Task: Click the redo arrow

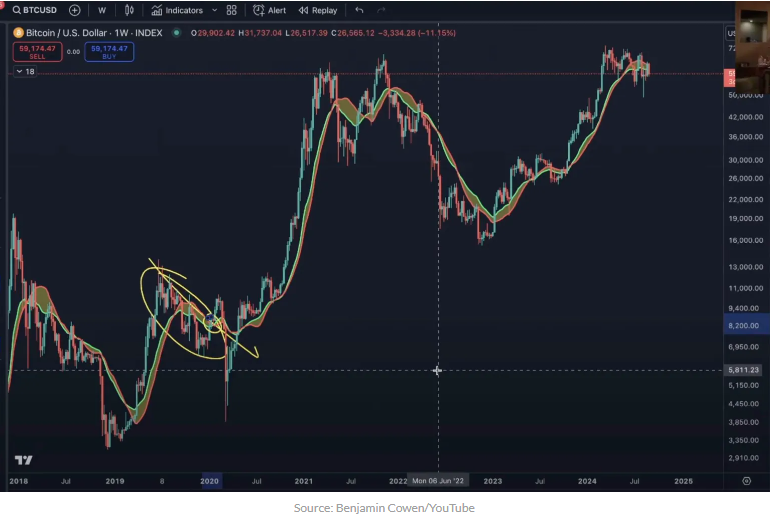Action: click(x=381, y=10)
